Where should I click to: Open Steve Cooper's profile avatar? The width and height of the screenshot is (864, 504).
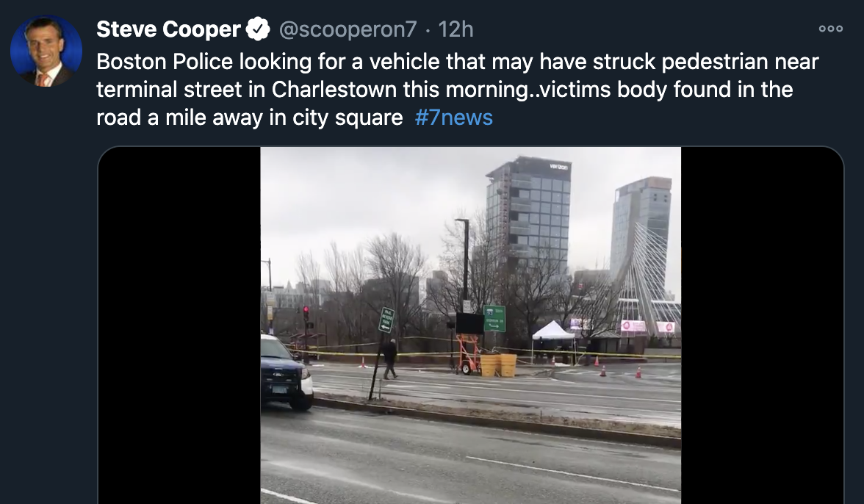[46, 51]
